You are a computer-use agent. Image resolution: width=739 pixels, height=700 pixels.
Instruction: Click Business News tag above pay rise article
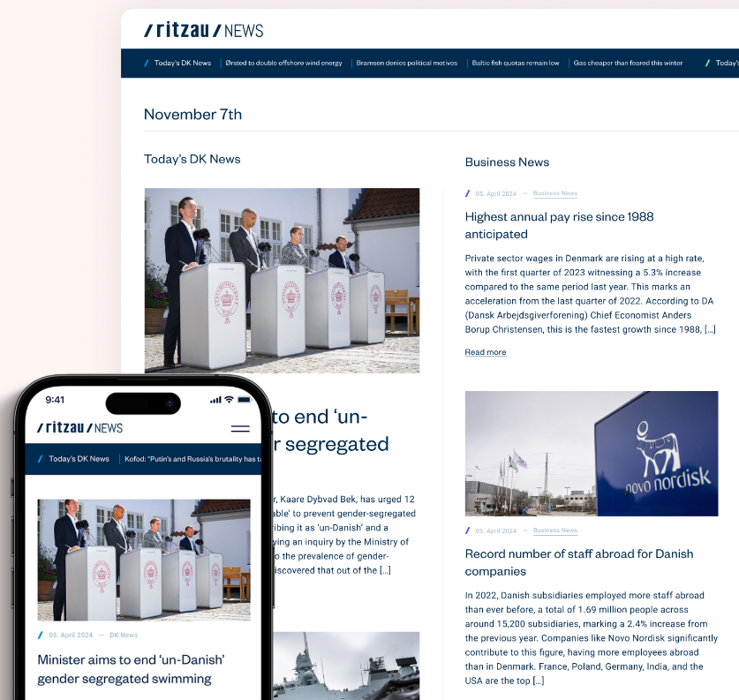click(x=555, y=193)
